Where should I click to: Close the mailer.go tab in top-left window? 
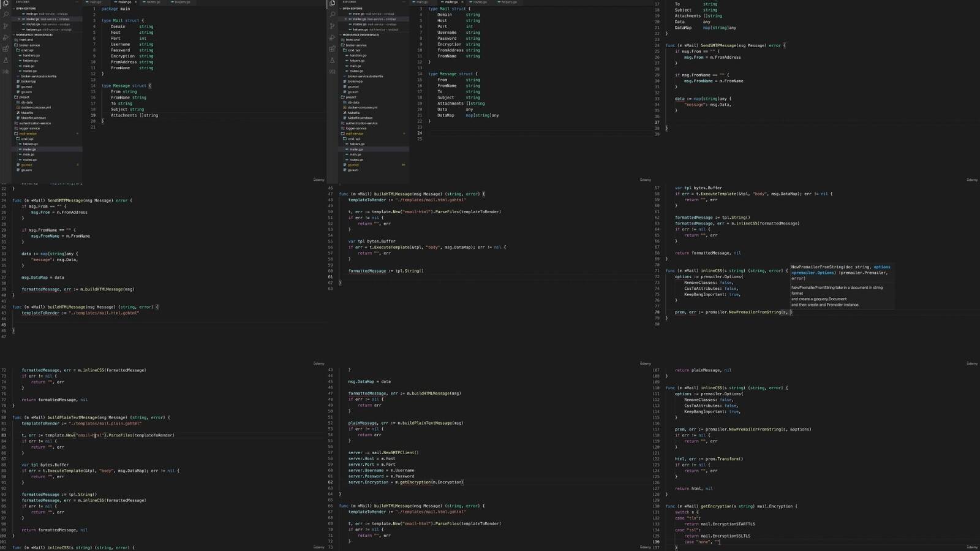135,2
